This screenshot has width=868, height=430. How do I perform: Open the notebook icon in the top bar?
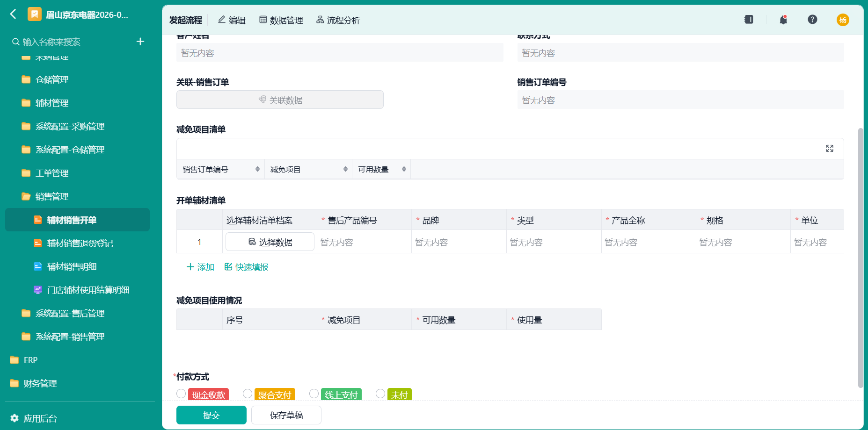click(x=749, y=20)
